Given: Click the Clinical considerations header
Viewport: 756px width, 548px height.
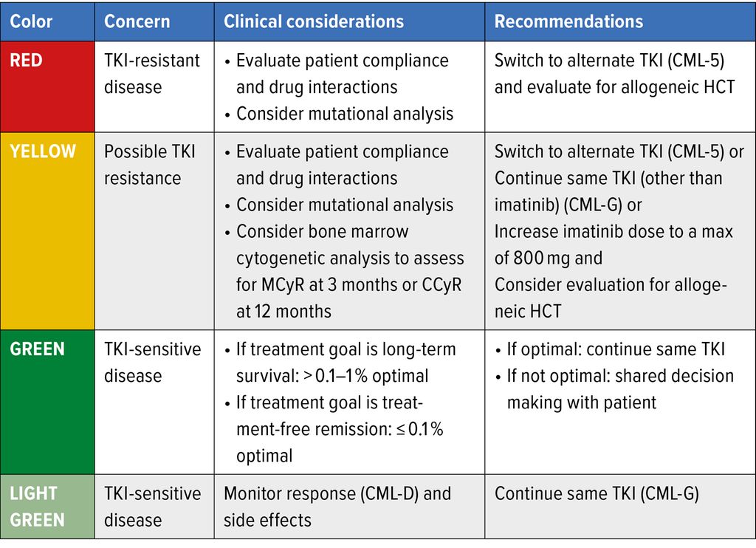Looking at the screenshot, I should [x=314, y=21].
